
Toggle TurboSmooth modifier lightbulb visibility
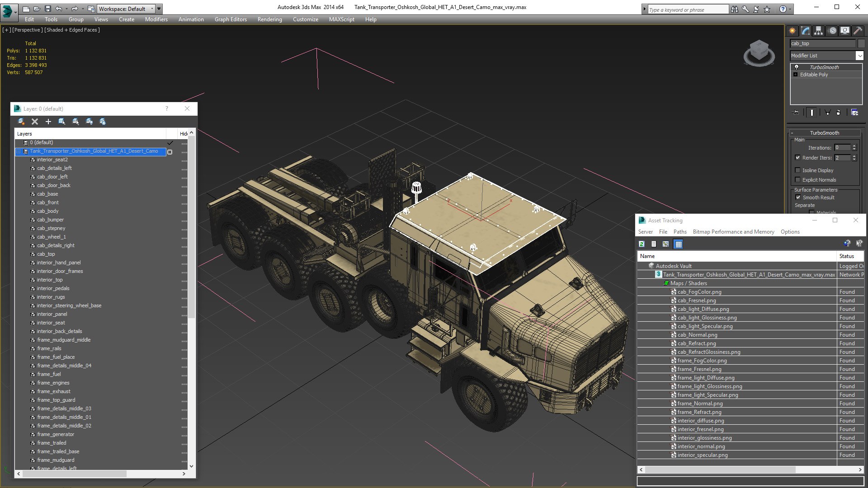click(797, 67)
